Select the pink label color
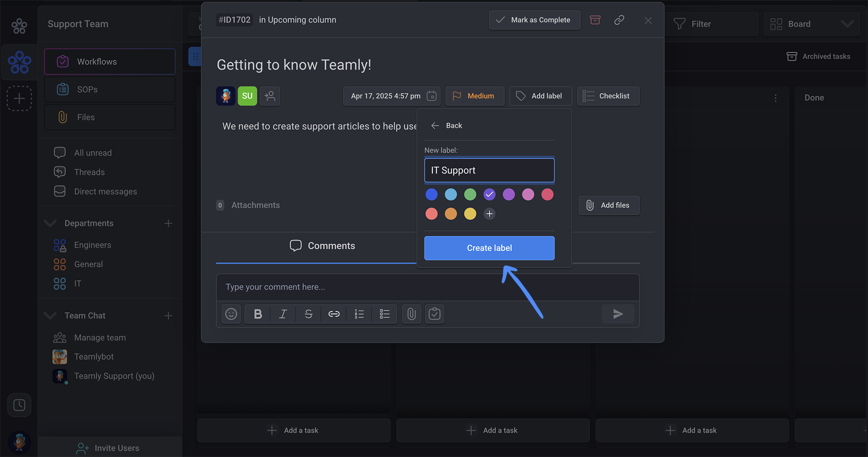868x457 pixels. click(x=528, y=195)
